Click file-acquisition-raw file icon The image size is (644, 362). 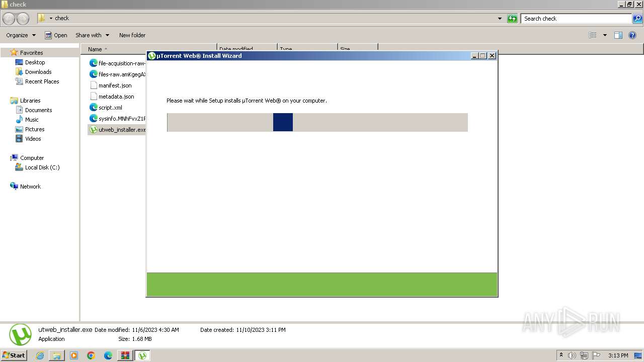[x=93, y=63]
